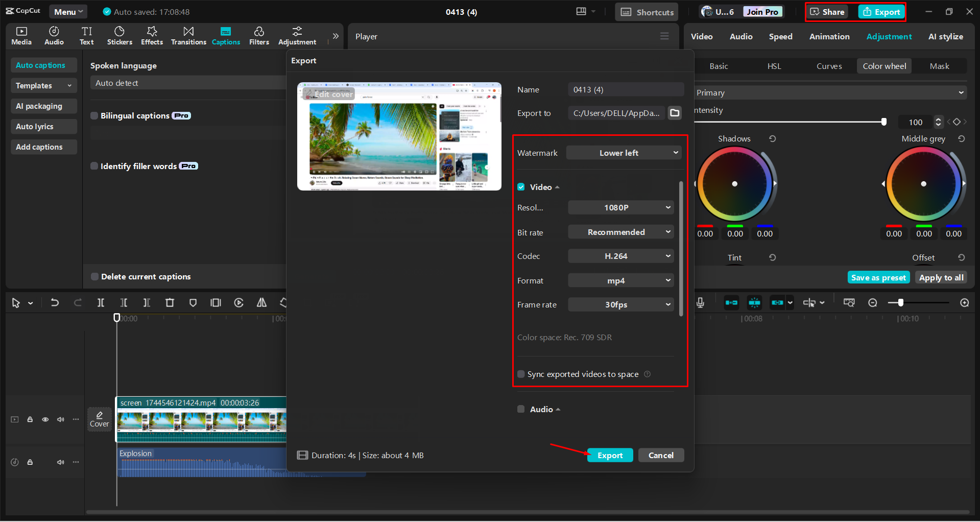Uncheck the Video export checkbox

521,187
